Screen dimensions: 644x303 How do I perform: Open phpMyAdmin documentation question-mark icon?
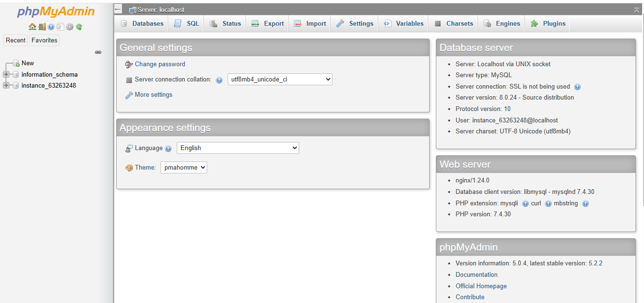point(51,27)
